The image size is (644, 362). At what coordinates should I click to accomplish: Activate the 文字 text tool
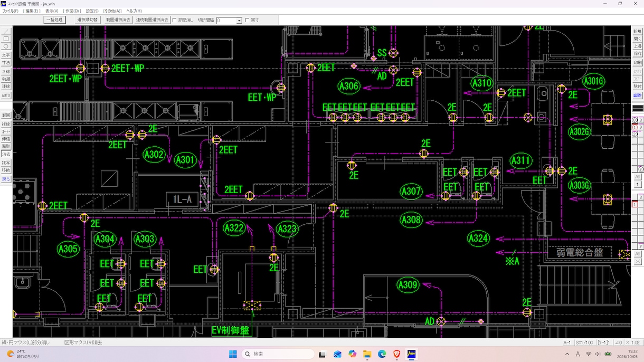tap(6, 55)
